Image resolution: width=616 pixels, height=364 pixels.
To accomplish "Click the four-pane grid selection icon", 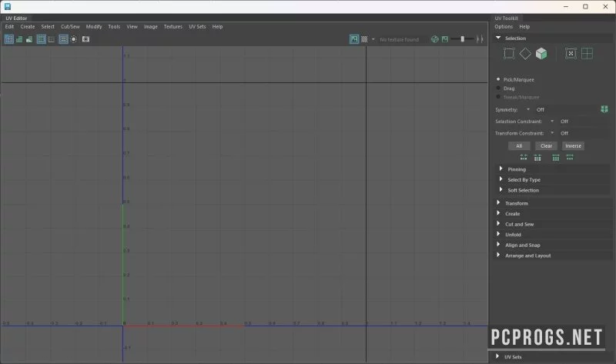I will (587, 53).
